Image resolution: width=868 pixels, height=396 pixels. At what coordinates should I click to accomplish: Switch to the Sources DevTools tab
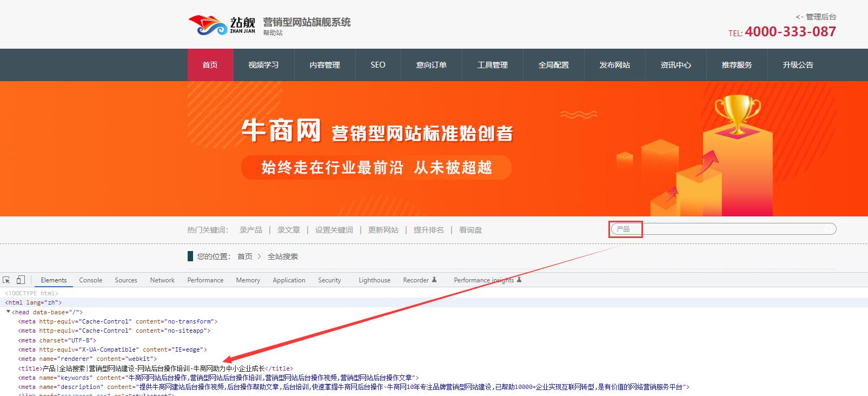[126, 280]
